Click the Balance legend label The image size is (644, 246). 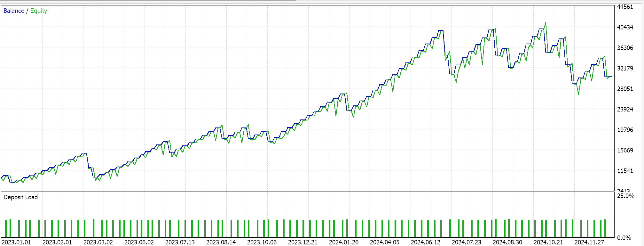click(x=14, y=11)
